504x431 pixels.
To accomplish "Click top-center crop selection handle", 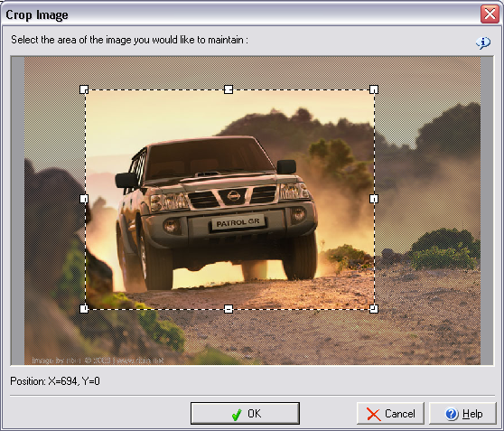I will coord(229,89).
